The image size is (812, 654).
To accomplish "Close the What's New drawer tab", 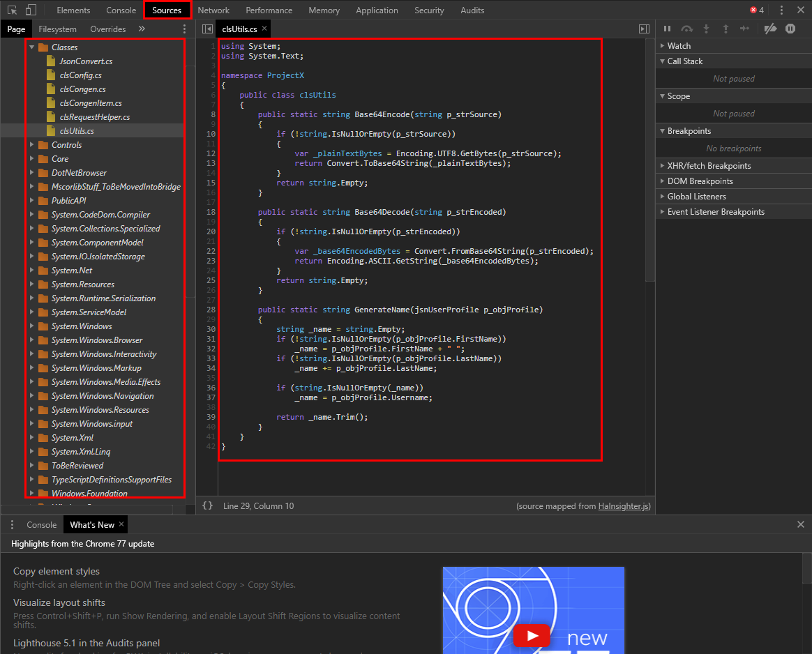I will (x=121, y=524).
